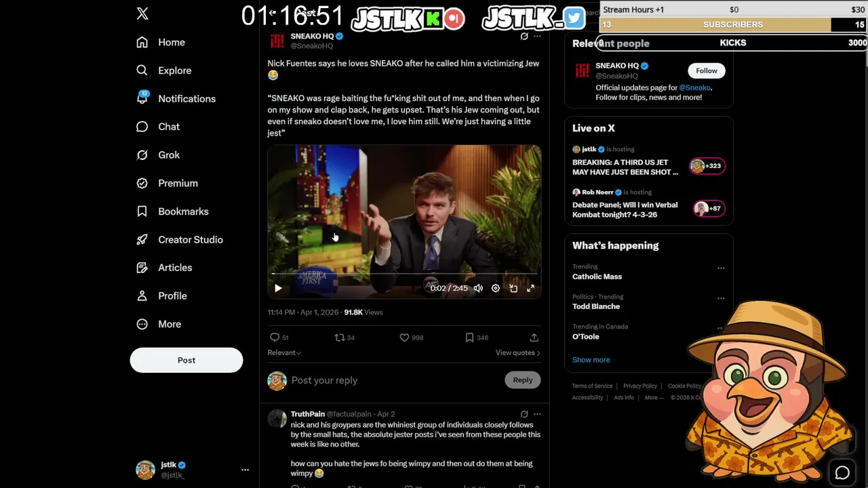The height and width of the screenshot is (488, 868).
Task: Open Grok icon on SNEAKO HQ post
Action: click(x=524, y=36)
